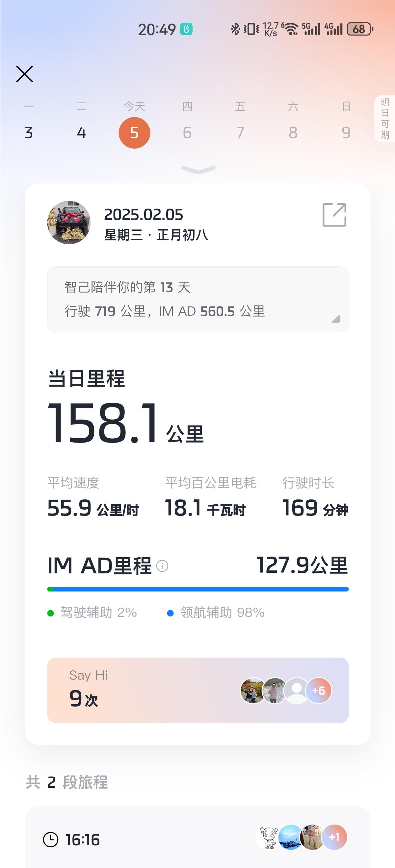
Task: Tap the 平均百公里电耗 18.1 千瓦时 stat
Action: coord(210,497)
